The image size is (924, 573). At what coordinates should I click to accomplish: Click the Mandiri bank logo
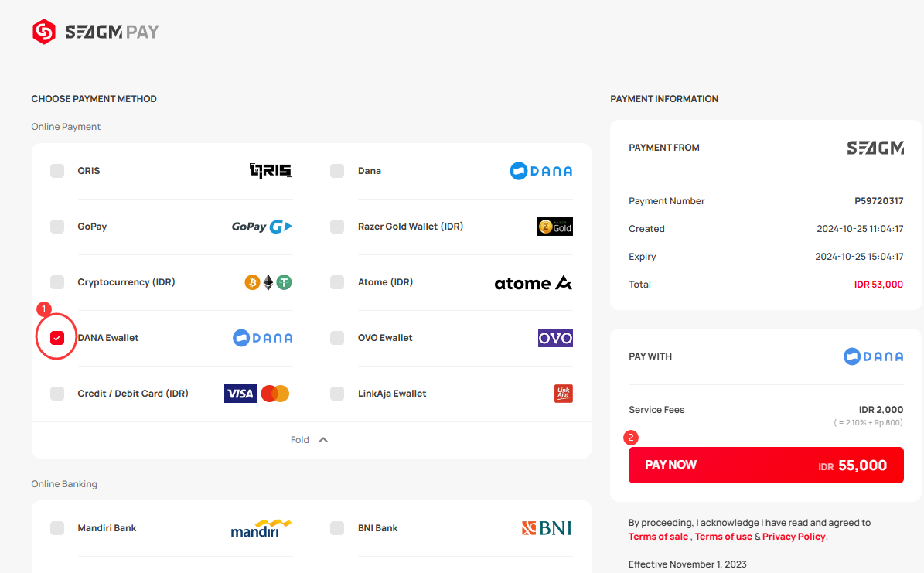[x=261, y=528]
